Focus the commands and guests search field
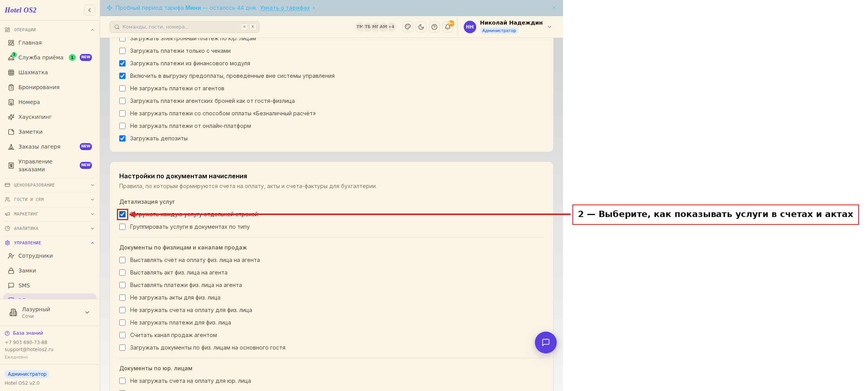868x391 pixels. (185, 27)
